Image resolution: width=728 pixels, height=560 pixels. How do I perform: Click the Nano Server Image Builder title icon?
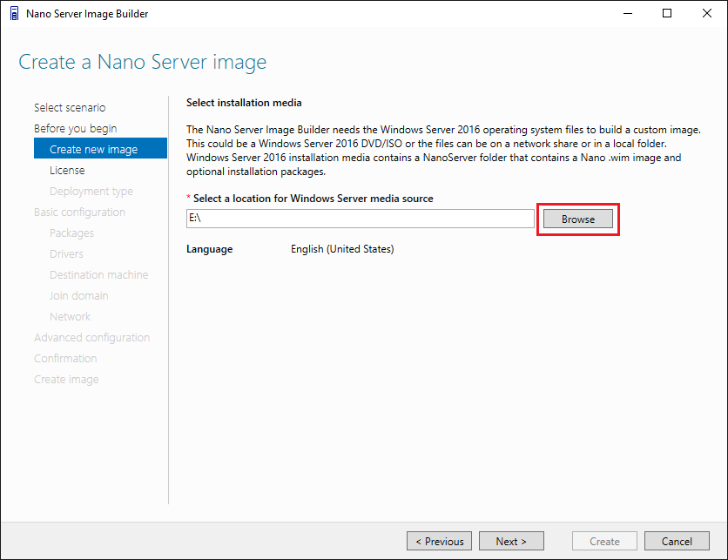(x=14, y=14)
